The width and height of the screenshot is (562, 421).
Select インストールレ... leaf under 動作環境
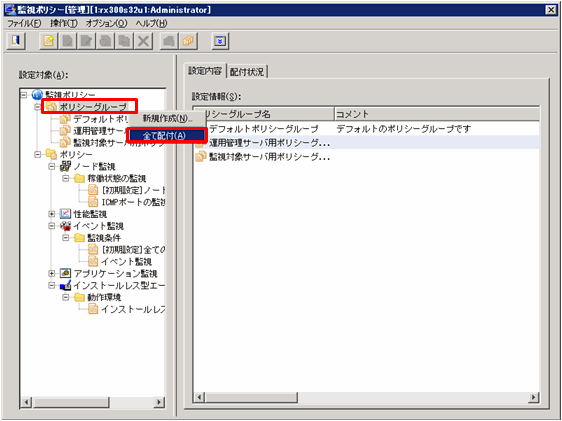(x=127, y=309)
